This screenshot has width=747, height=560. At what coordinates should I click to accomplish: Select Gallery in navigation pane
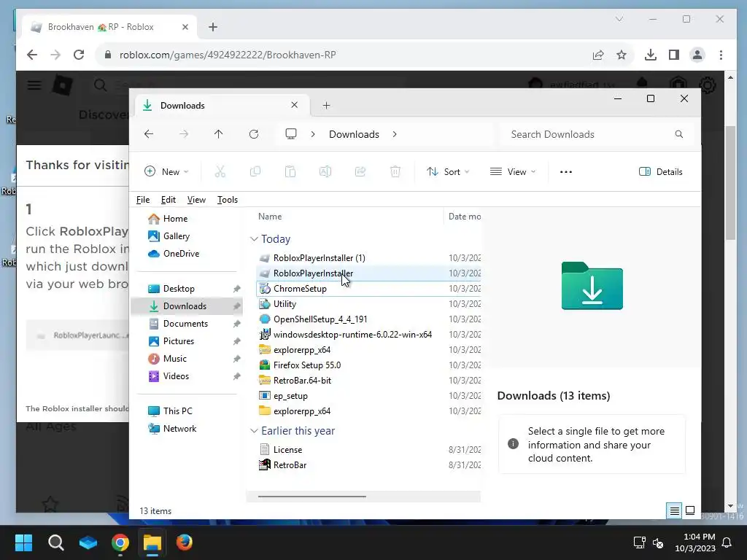169,236
